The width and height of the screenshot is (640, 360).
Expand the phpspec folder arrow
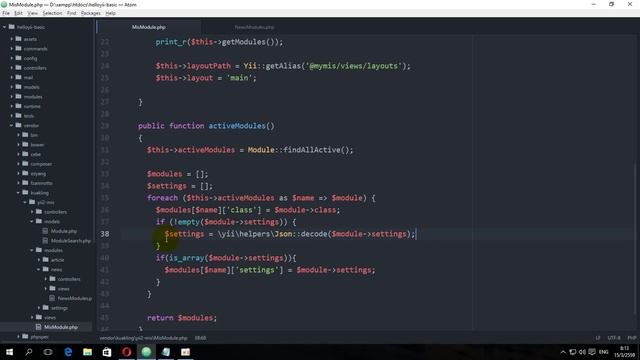pyautogui.click(x=18, y=336)
